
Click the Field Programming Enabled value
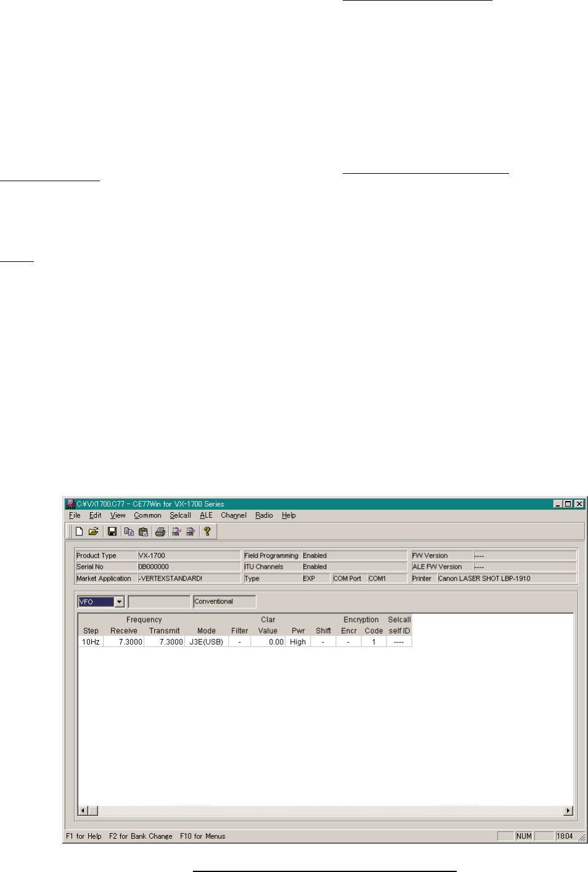tap(354, 555)
